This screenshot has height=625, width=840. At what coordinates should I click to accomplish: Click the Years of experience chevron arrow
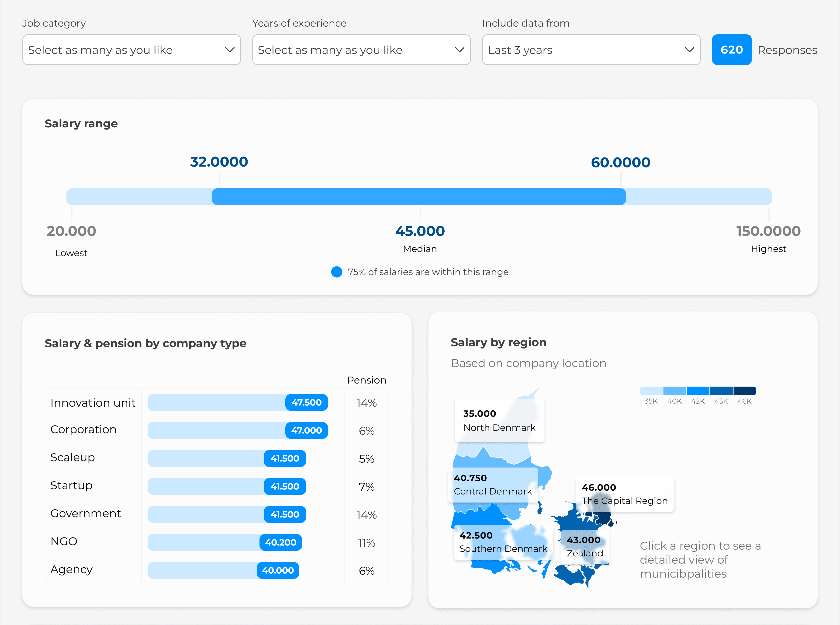point(459,49)
